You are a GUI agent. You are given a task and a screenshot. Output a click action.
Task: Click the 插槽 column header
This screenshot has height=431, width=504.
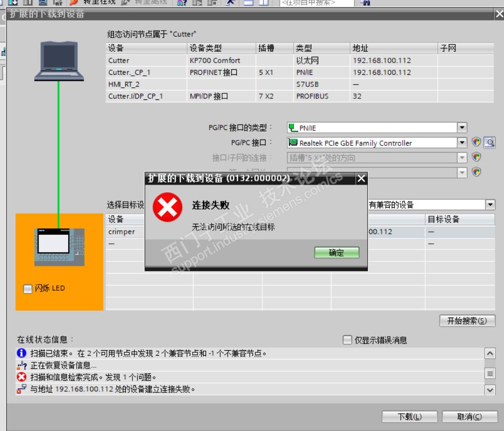[x=274, y=48]
